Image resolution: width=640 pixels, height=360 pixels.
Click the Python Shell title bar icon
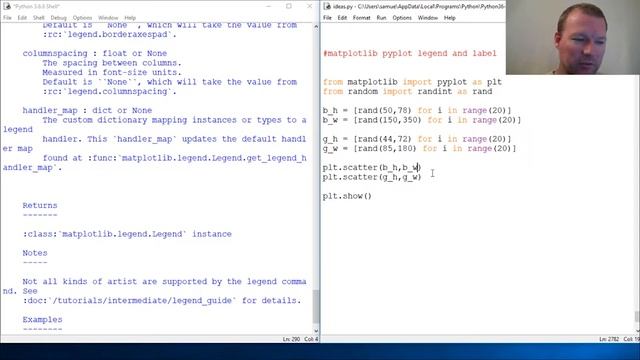click(7, 6)
